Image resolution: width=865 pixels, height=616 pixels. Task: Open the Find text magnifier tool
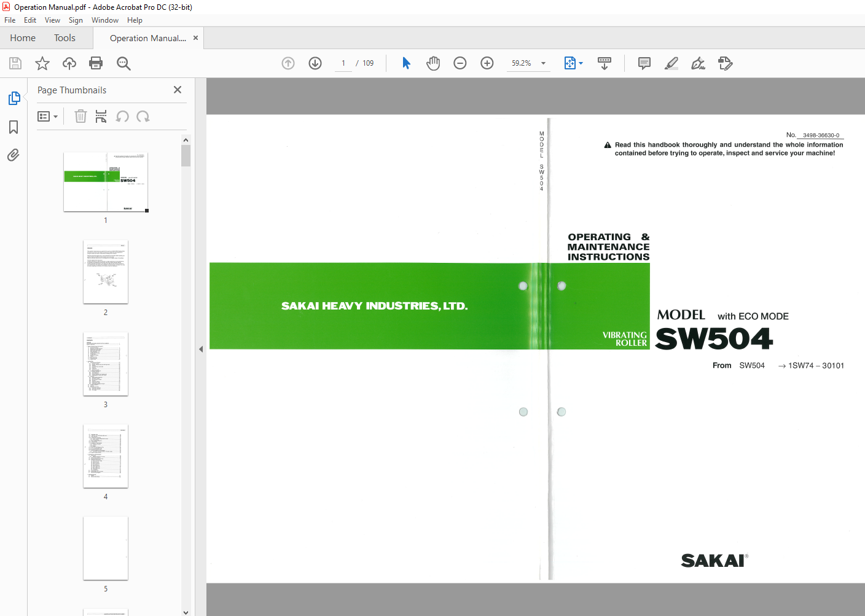[123, 63]
